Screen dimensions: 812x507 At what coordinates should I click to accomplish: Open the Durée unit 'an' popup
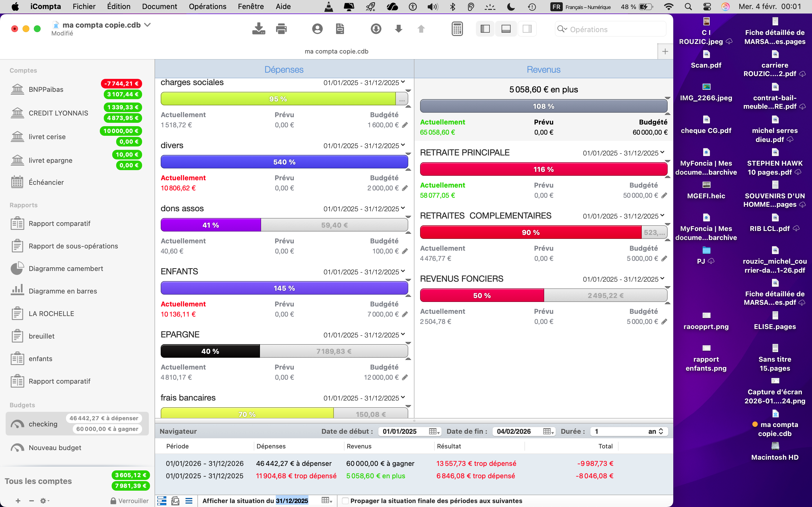click(656, 432)
